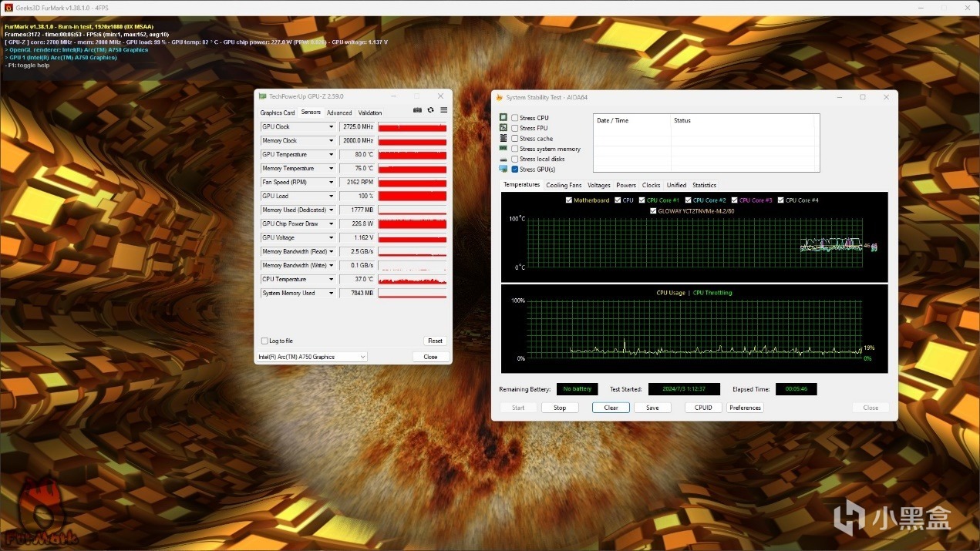Image resolution: width=980 pixels, height=551 pixels.
Task: Open the Memory Clock sensor dropdown
Action: click(x=332, y=141)
